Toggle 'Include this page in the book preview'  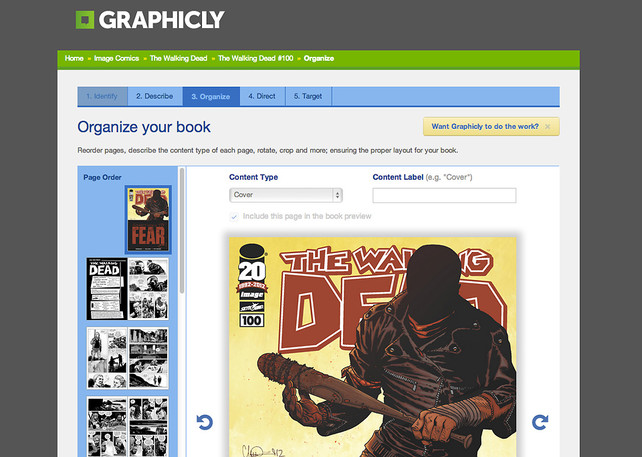pos(234,217)
